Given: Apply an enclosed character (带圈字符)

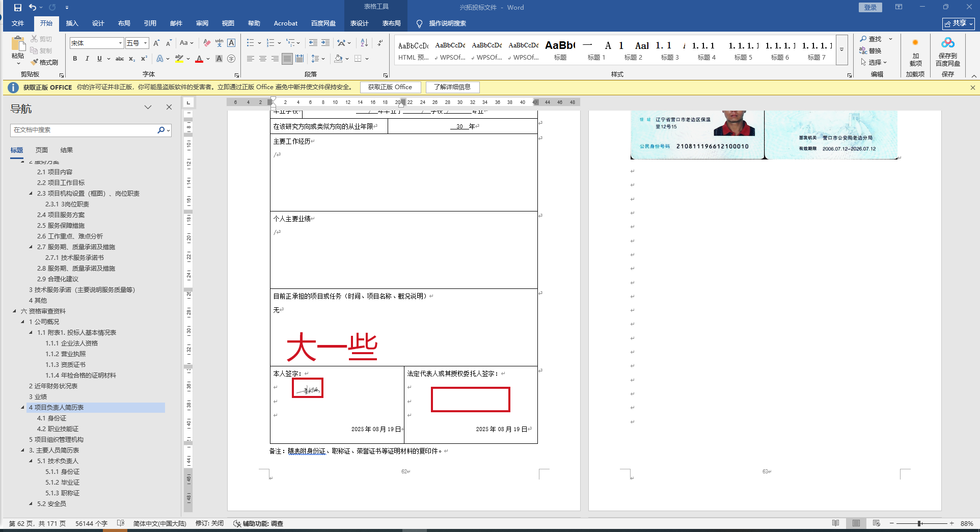Looking at the screenshot, I should 231,59.
